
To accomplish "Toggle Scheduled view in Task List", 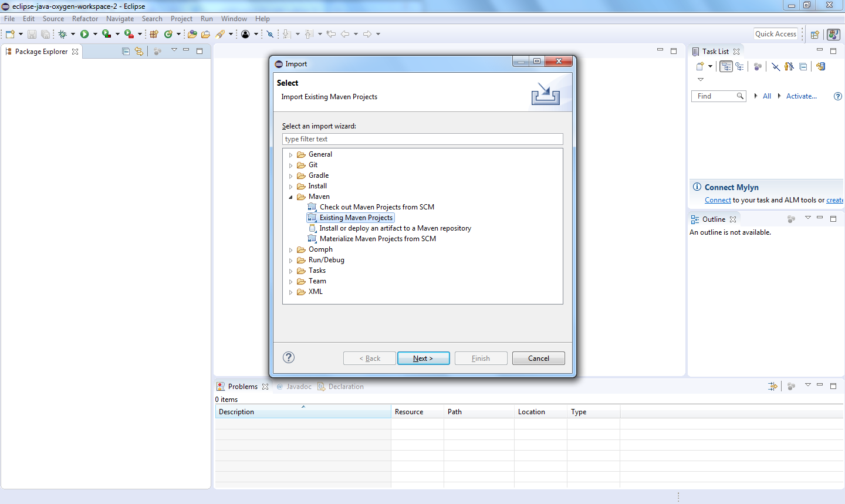I will click(739, 66).
